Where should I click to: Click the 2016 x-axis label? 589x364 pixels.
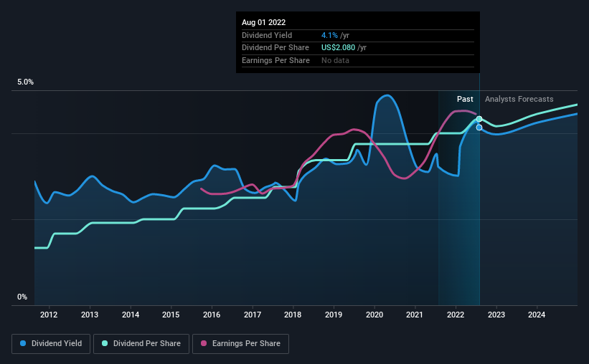(212, 315)
